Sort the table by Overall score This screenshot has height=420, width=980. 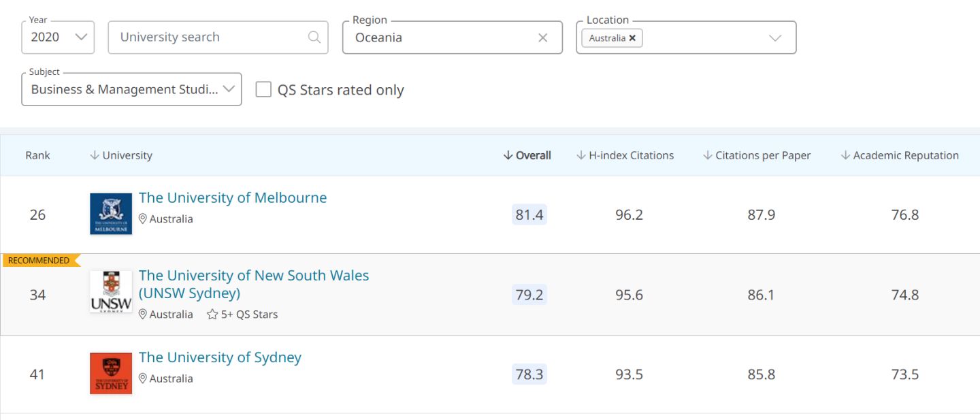coord(527,155)
